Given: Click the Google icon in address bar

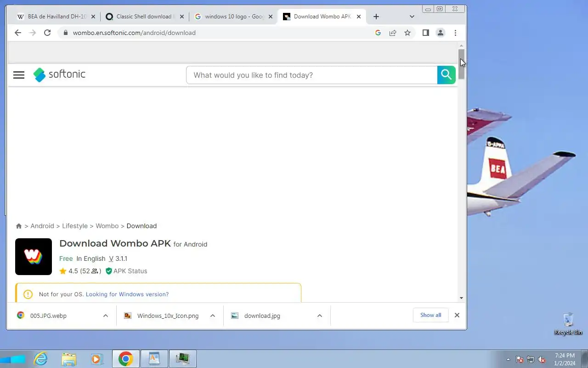Looking at the screenshot, I should pyautogui.click(x=378, y=33).
